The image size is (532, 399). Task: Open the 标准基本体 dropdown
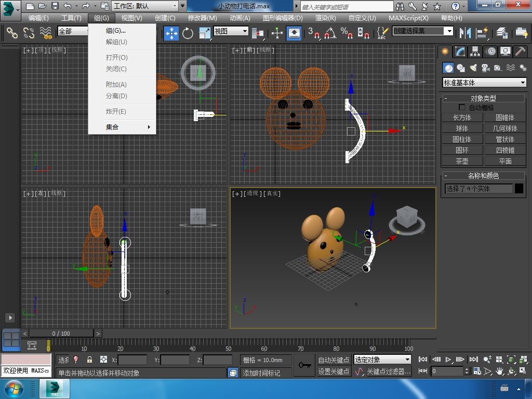pyautogui.click(x=484, y=83)
